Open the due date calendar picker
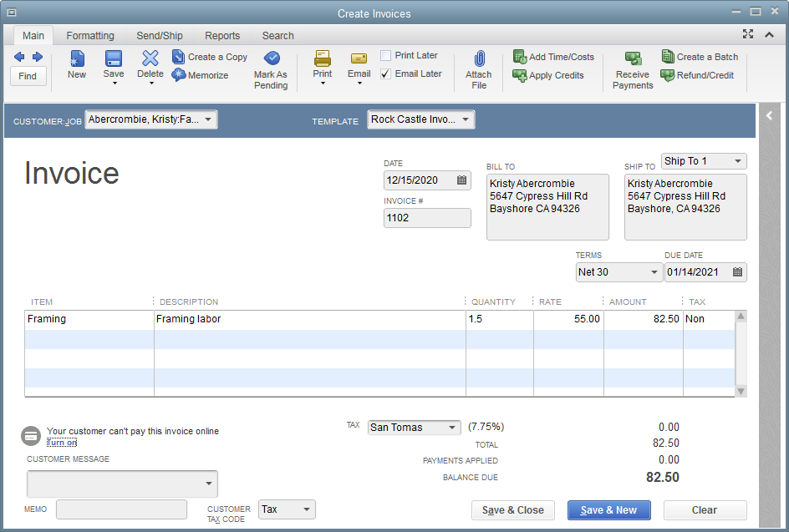Screen dimensions: 789x532 click(737, 272)
